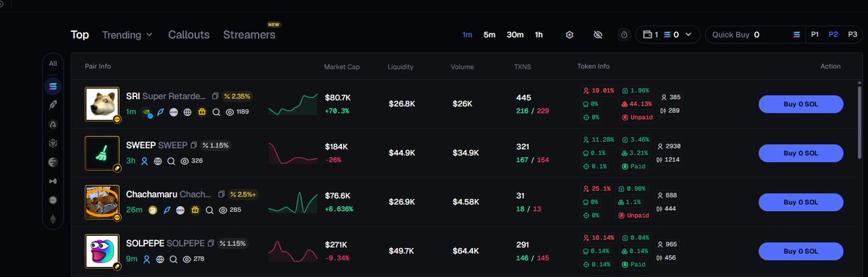Viewport: 868px width, 277px height.
Task: Sort by Liquidity column header
Action: point(400,67)
